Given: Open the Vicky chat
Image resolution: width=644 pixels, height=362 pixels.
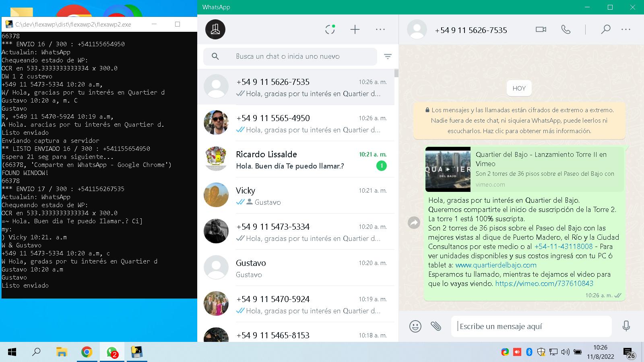Looking at the screenshot, I should tap(296, 195).
